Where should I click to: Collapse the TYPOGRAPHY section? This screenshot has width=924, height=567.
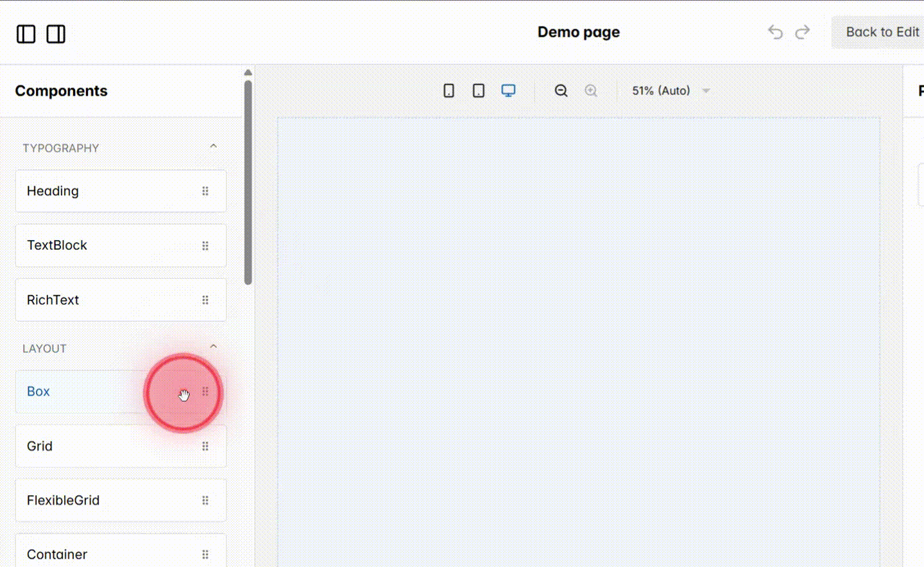point(213,146)
